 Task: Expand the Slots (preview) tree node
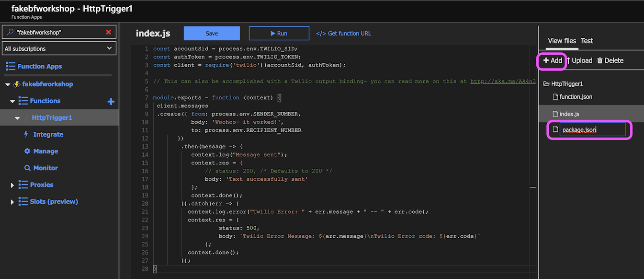pos(12,202)
